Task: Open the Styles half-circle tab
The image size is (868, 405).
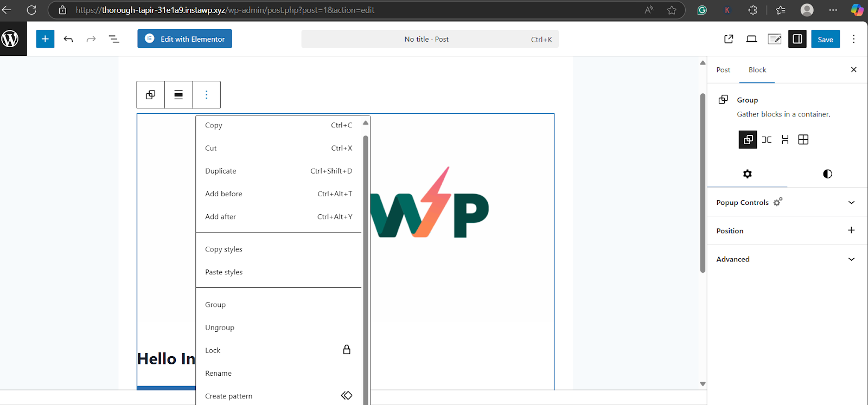Action: click(827, 174)
